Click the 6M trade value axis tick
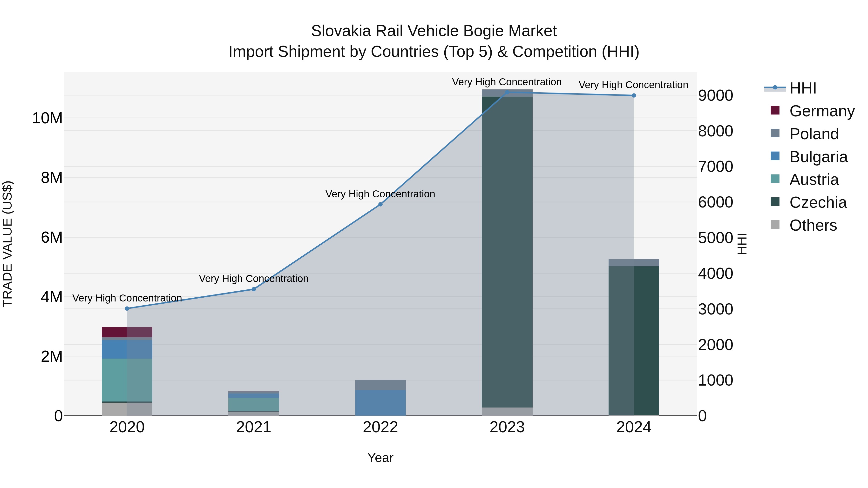The height and width of the screenshot is (488, 868). pyautogui.click(x=52, y=237)
